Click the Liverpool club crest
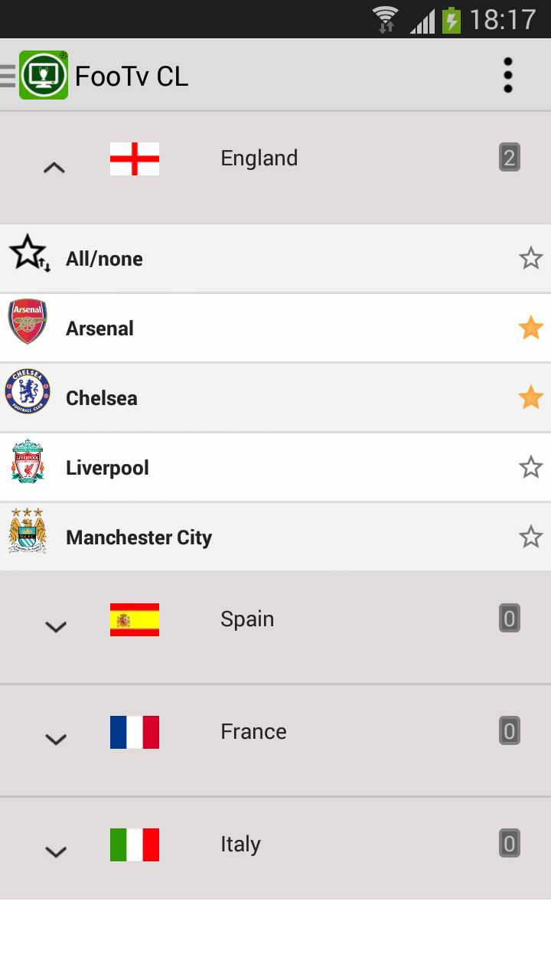Viewport: 551px width, 980px height. click(x=28, y=461)
